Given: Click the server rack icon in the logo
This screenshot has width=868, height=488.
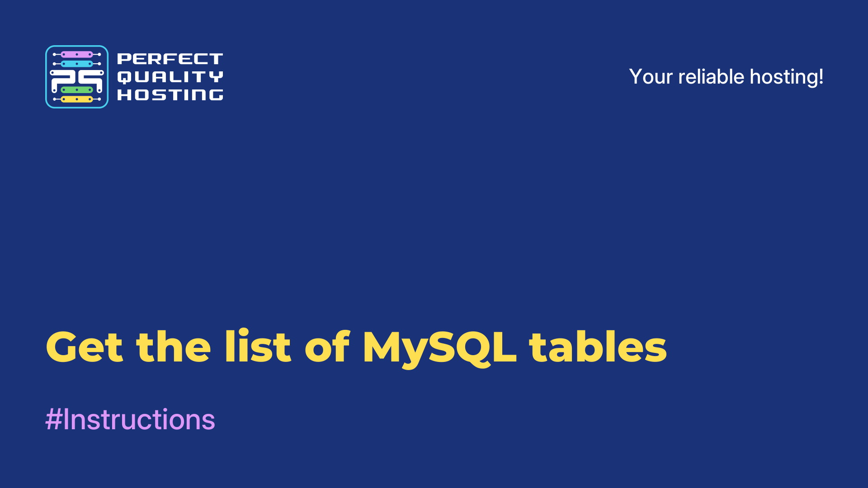Looking at the screenshot, I should [x=76, y=77].
